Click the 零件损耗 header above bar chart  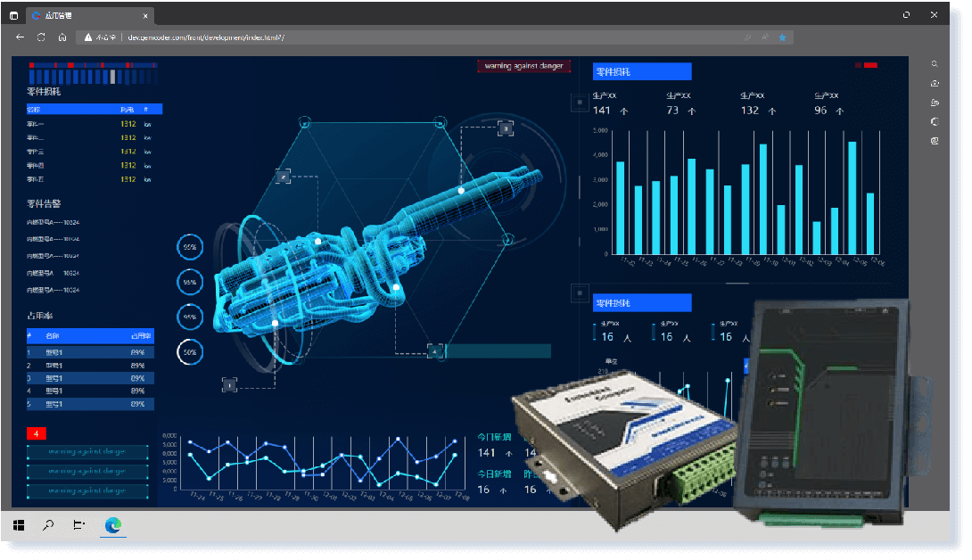(642, 71)
